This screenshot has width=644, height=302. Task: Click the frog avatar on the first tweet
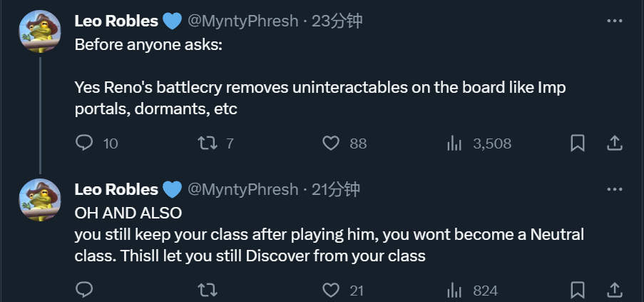40,31
